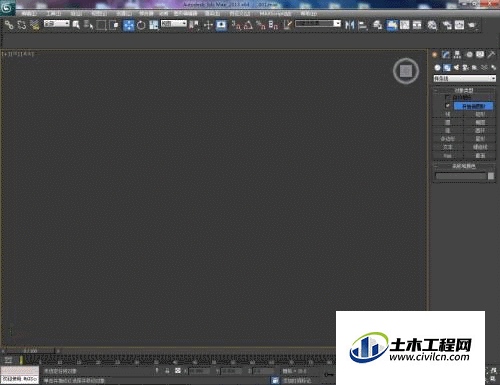Open the 样条线 shape type dropdown
500x385 pixels.
point(464,78)
